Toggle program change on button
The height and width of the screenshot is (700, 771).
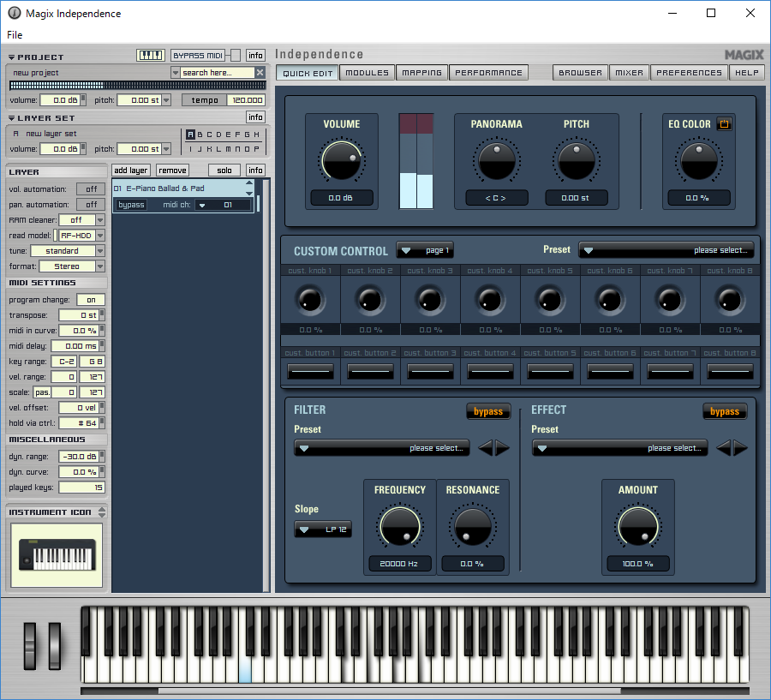[91, 300]
